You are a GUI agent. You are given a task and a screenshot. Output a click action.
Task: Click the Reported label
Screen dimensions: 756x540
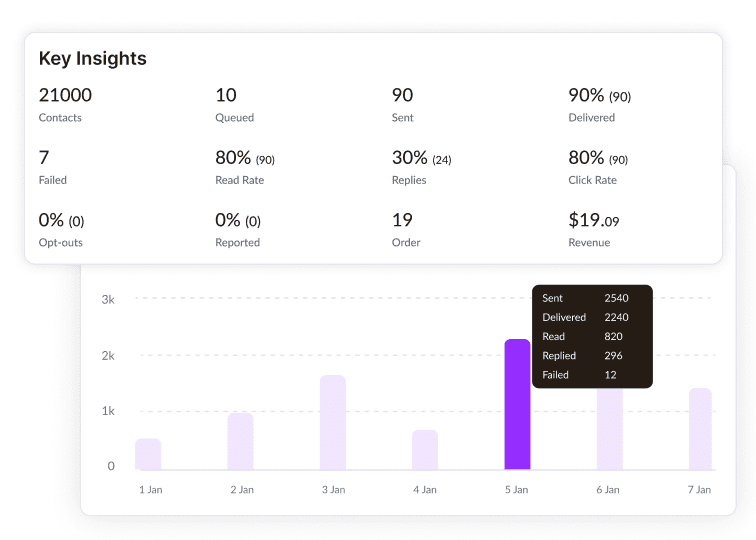238,243
